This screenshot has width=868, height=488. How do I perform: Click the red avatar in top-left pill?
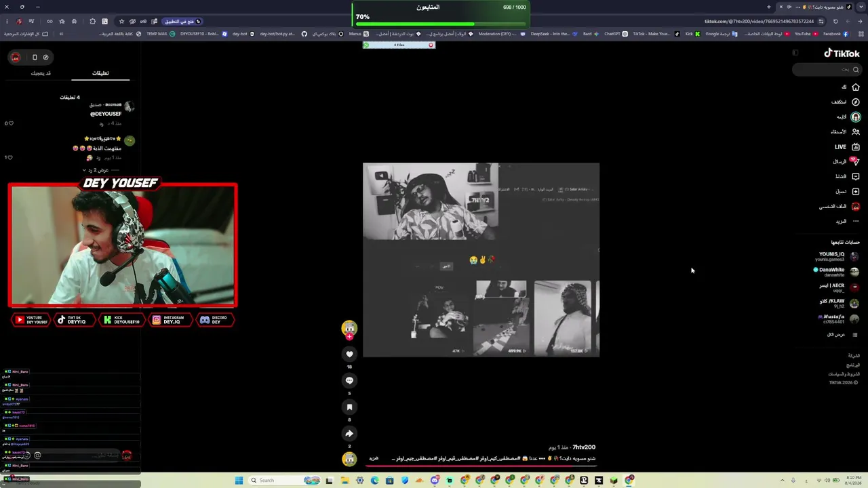[x=16, y=57]
